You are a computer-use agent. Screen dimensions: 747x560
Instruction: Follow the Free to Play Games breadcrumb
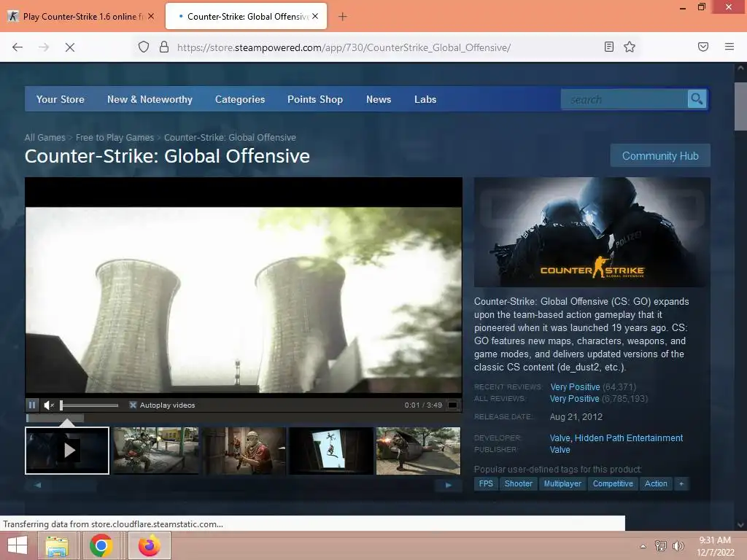(x=115, y=138)
